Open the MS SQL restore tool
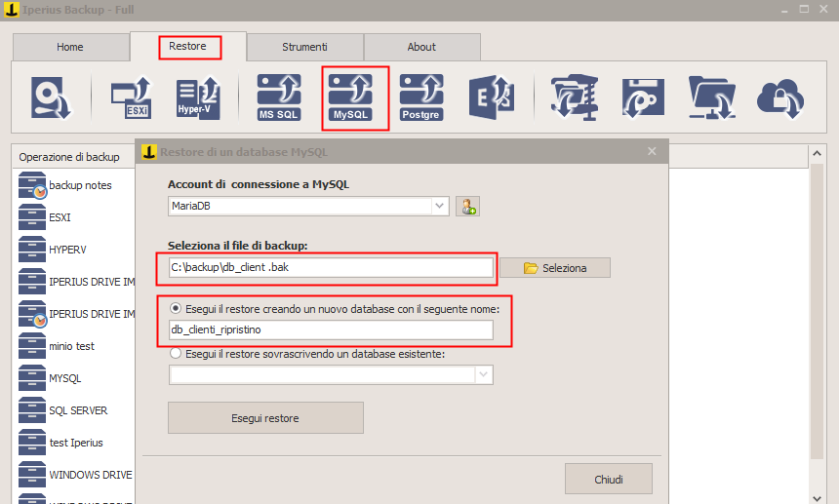Image resolution: width=839 pixels, height=504 pixels. click(x=279, y=97)
